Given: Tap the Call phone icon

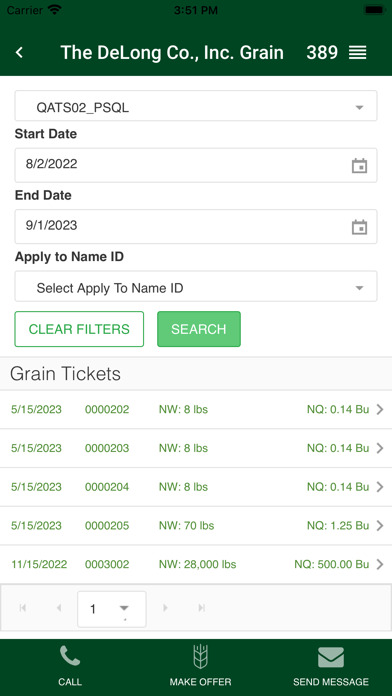Looking at the screenshot, I should tap(70, 656).
